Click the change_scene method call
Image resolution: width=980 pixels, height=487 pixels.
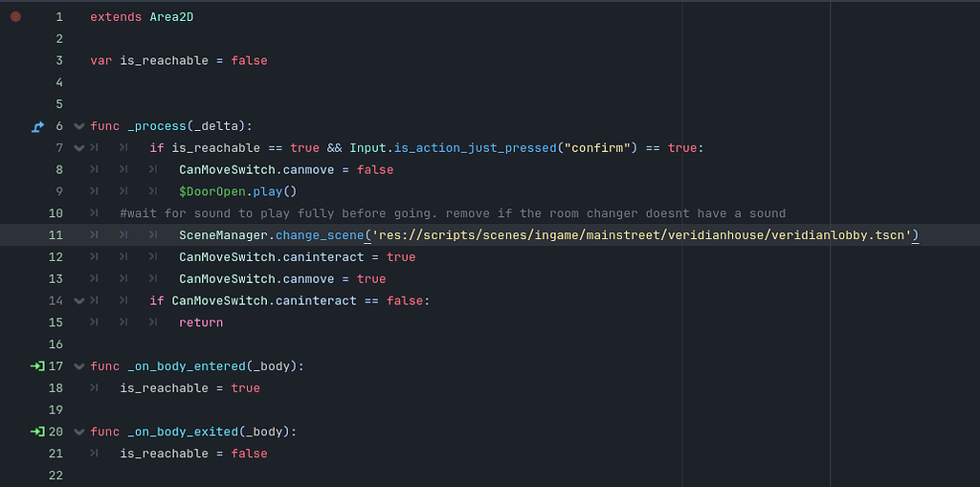(x=319, y=235)
